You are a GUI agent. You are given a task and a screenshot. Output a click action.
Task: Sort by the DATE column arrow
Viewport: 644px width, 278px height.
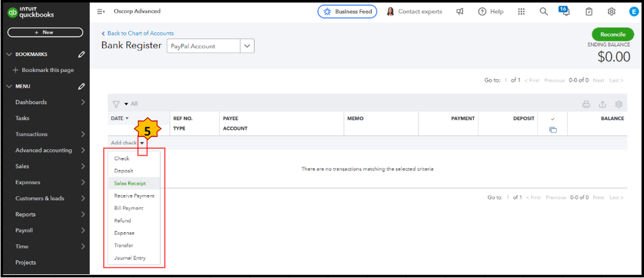click(x=127, y=118)
